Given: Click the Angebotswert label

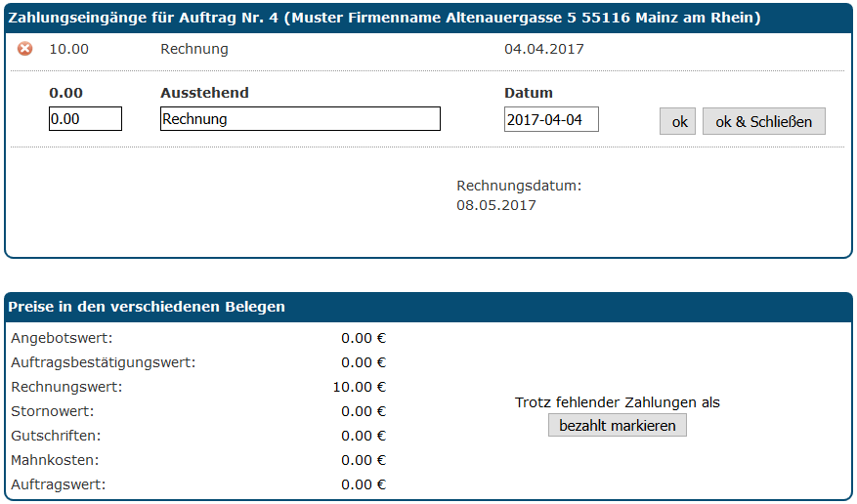Looking at the screenshot, I should pos(62,338).
